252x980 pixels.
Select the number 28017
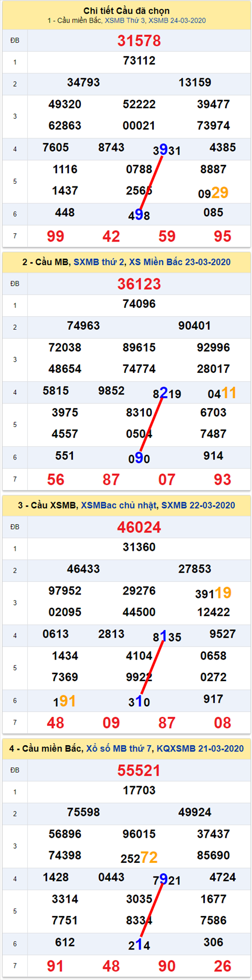click(213, 369)
